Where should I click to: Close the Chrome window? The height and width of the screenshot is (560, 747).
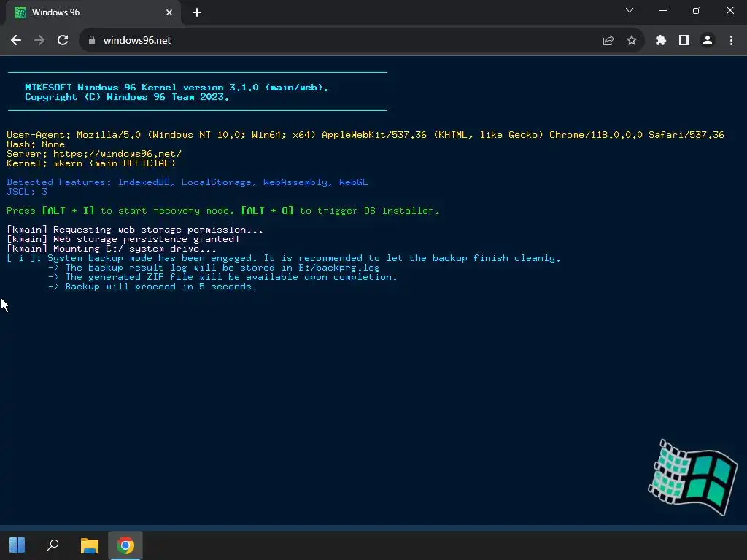[x=729, y=10]
